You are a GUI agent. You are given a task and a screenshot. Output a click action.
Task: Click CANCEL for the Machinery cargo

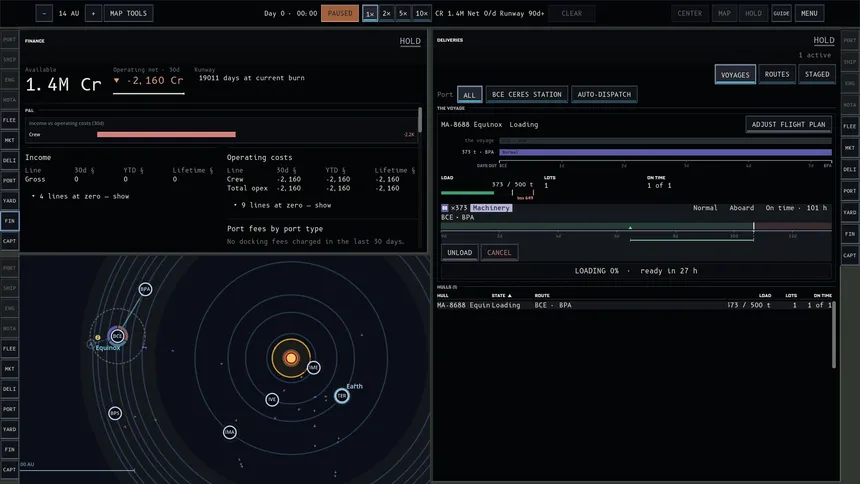pyautogui.click(x=499, y=252)
